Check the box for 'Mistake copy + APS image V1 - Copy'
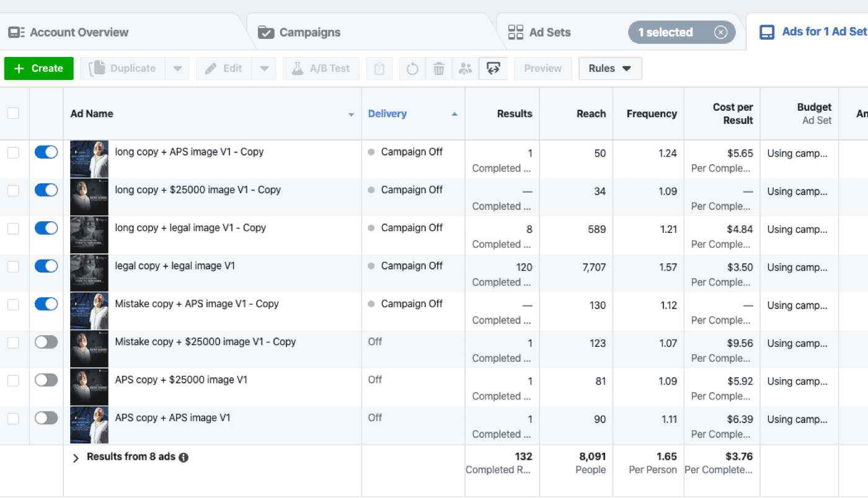Image resolution: width=868 pixels, height=498 pixels. click(13, 305)
